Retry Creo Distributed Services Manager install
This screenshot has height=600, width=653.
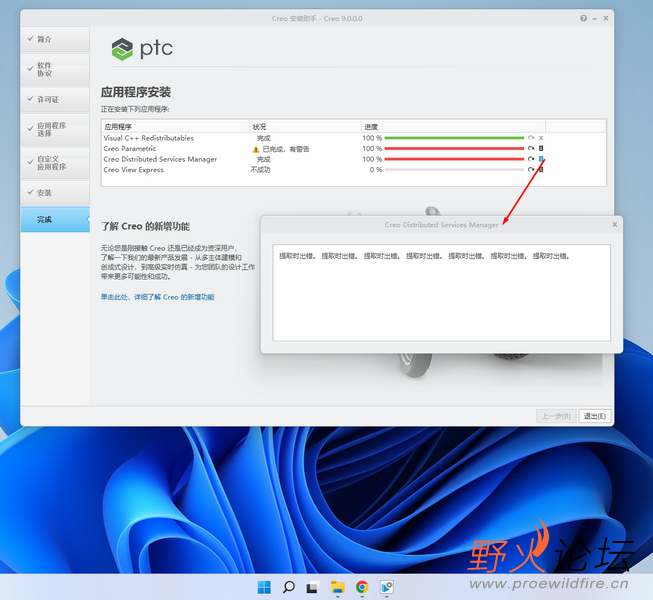pyautogui.click(x=531, y=159)
